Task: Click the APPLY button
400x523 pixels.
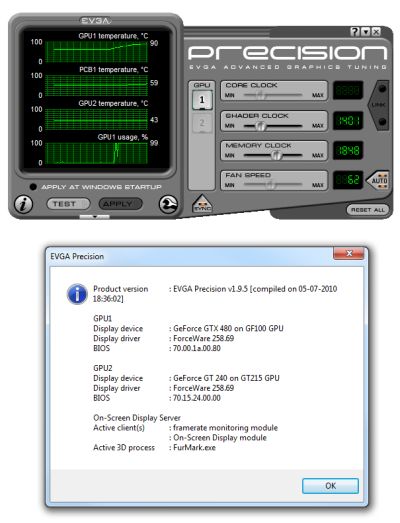Action: (x=120, y=204)
